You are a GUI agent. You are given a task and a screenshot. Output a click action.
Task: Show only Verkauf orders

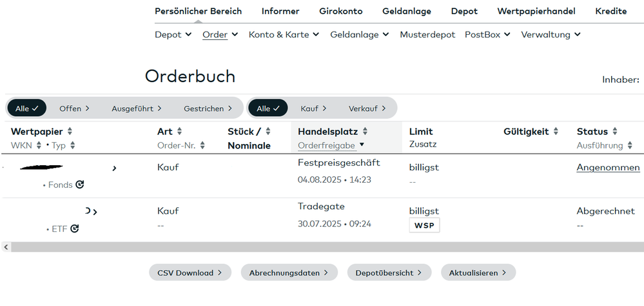(x=367, y=108)
